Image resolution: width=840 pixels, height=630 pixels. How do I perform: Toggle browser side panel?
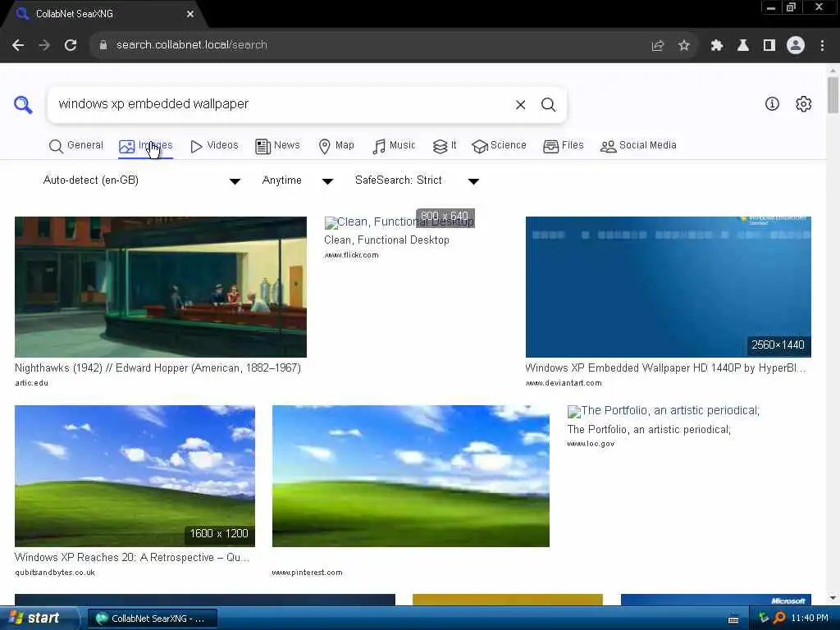769,46
